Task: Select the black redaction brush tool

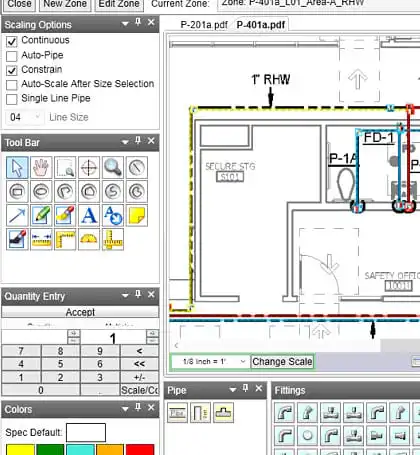Action: point(17,239)
